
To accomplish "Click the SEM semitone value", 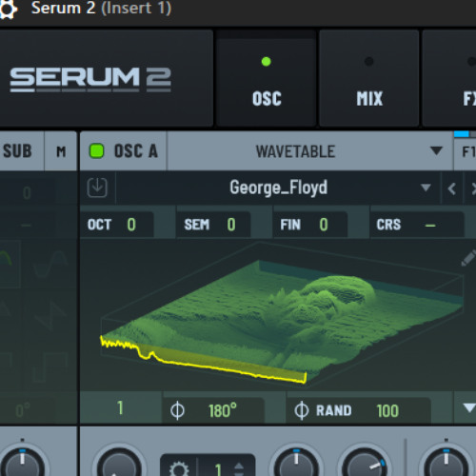I will tap(231, 225).
